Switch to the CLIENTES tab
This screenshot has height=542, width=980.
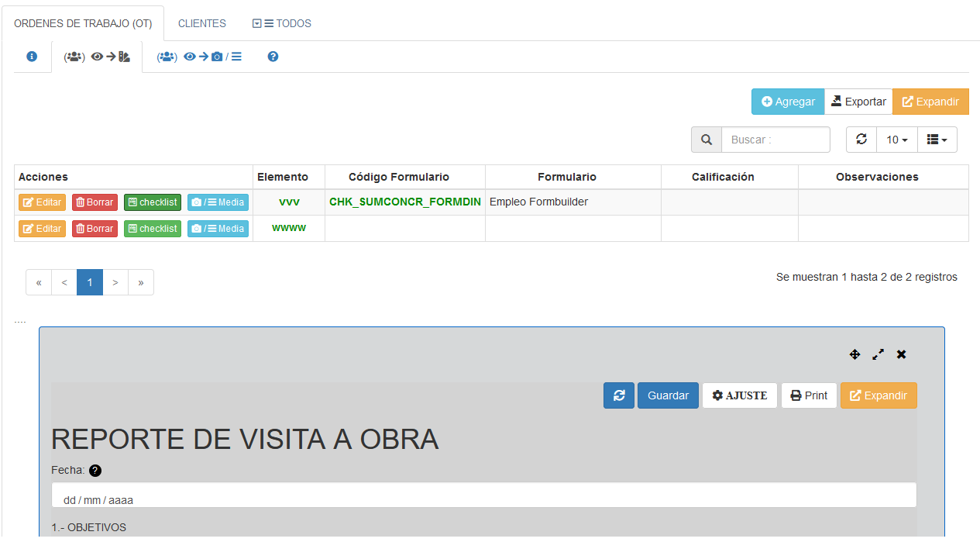[x=202, y=23]
